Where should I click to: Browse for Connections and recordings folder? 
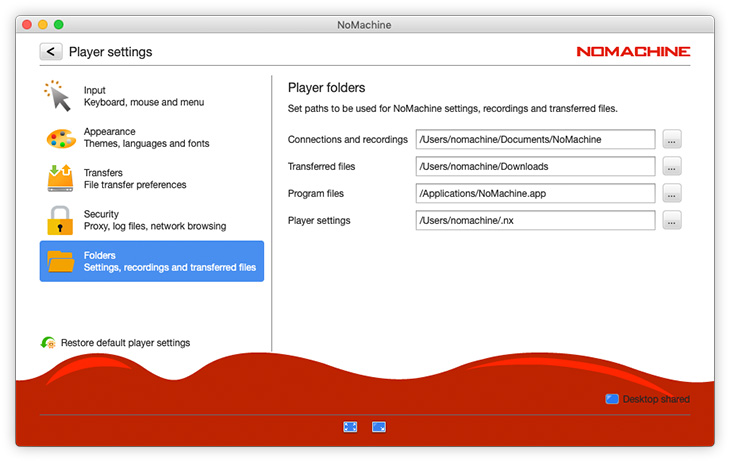pos(672,139)
